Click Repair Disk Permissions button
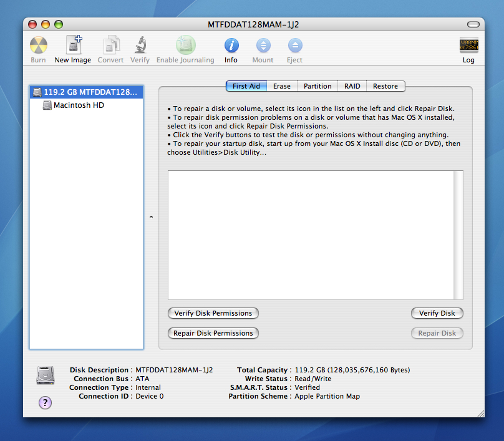The image size is (504, 441). click(x=213, y=333)
